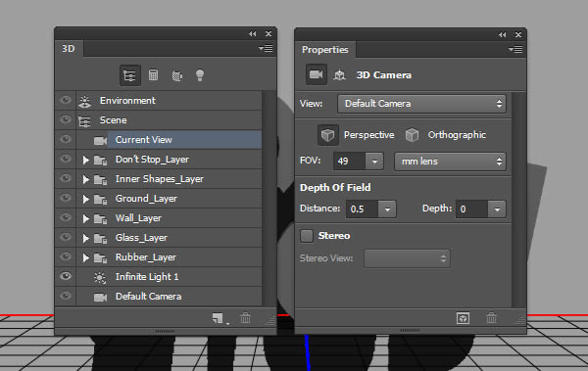Filter 3D panel by materials

tap(176, 75)
